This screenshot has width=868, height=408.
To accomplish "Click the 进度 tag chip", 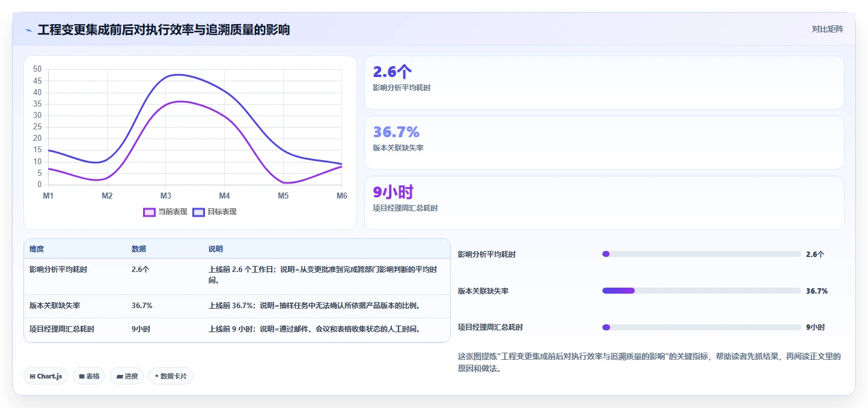I will pyautogui.click(x=127, y=376).
